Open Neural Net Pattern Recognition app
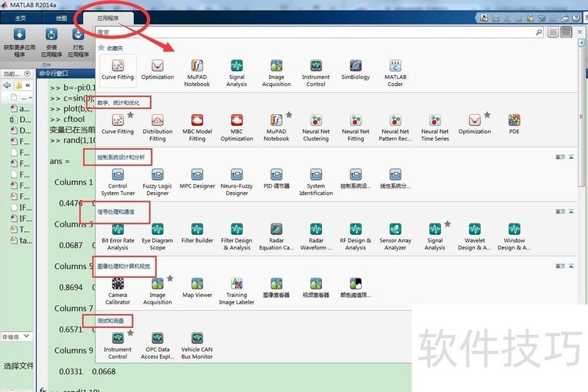This screenshot has height=392, width=588. pos(395,128)
